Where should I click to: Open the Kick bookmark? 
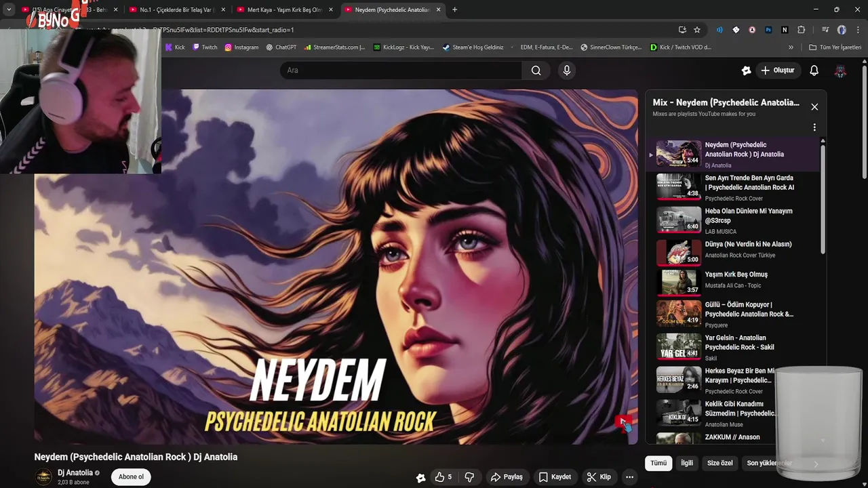(175, 47)
